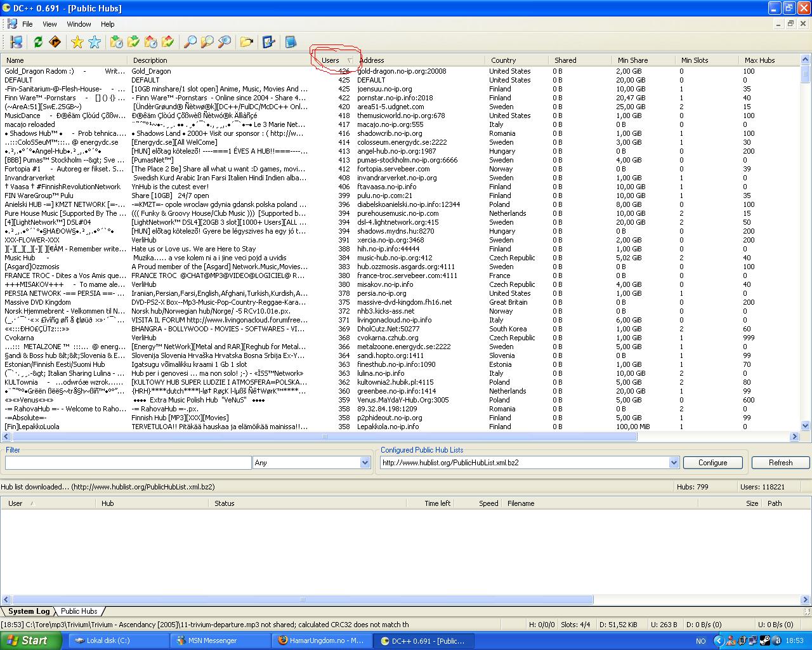Open the Download Queue toolbar icon

(x=117, y=42)
